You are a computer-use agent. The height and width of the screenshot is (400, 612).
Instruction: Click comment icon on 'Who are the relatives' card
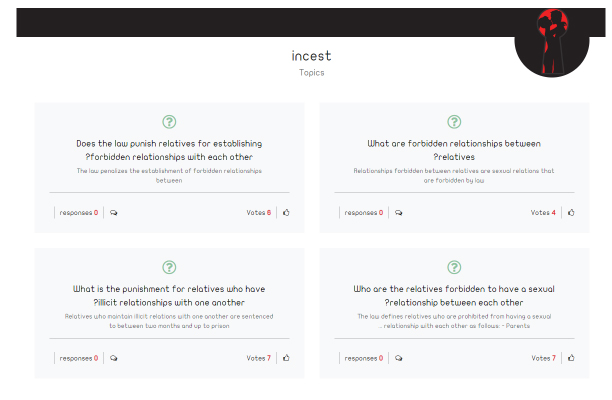[x=399, y=358]
